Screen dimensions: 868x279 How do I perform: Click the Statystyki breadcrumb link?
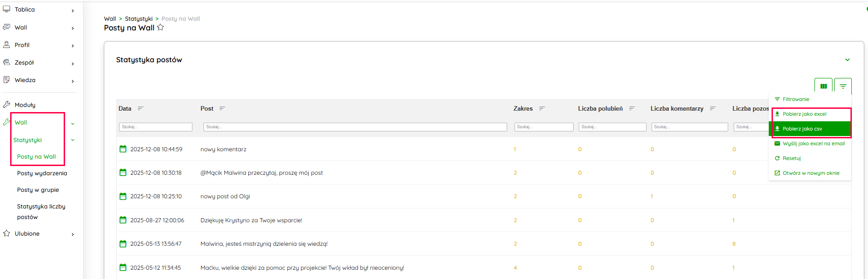[138, 19]
